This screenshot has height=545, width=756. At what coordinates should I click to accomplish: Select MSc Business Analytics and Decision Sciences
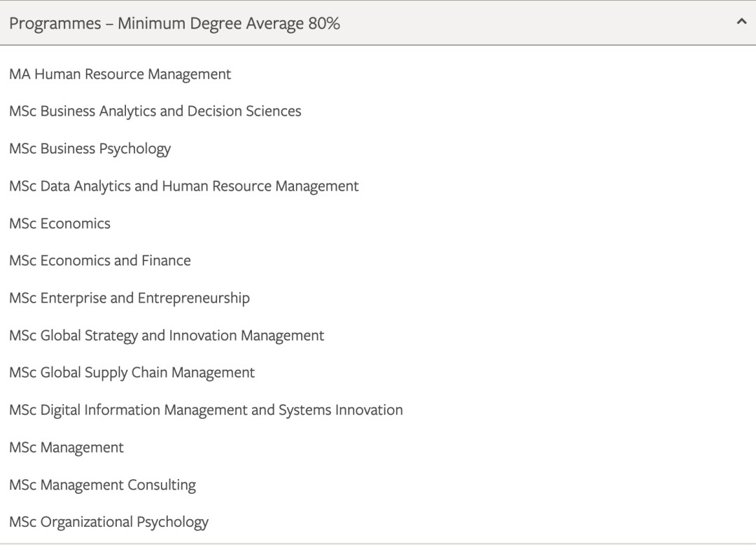pyautogui.click(x=155, y=111)
